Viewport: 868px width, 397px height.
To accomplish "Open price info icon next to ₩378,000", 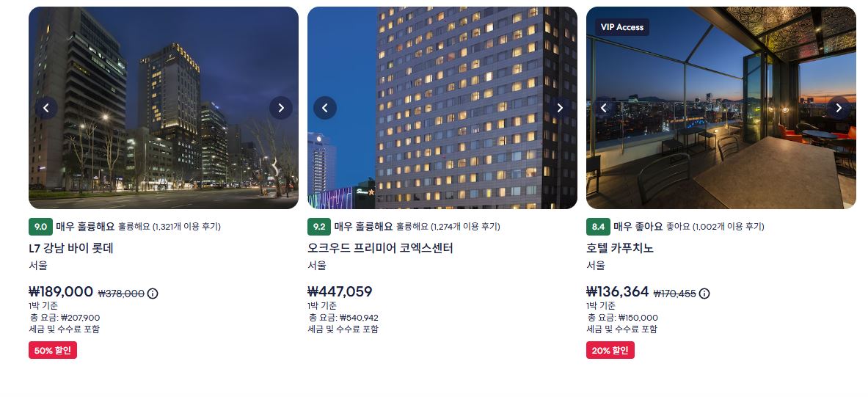I will pyautogui.click(x=153, y=294).
